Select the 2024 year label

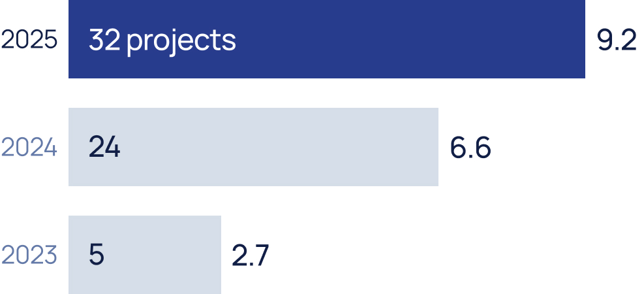(x=29, y=148)
